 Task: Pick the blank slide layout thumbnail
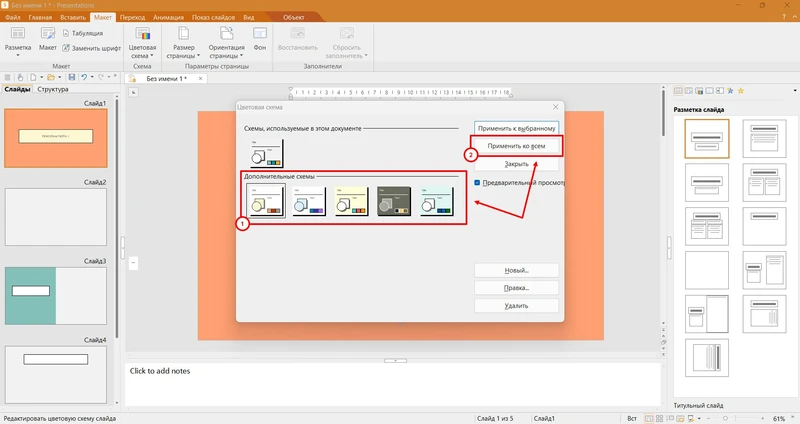point(707,270)
